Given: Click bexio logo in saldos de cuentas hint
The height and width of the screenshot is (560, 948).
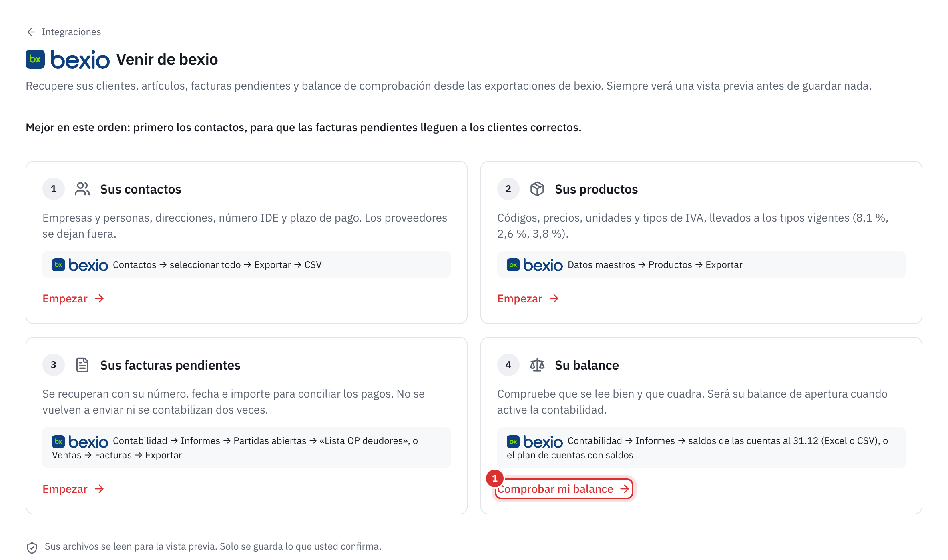Looking at the screenshot, I should coord(535,442).
